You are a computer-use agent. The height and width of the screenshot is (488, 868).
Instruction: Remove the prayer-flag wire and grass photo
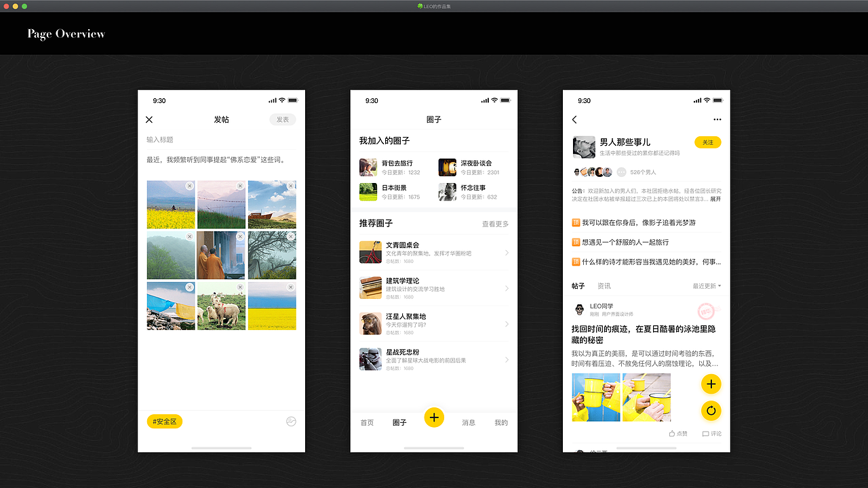click(x=240, y=186)
